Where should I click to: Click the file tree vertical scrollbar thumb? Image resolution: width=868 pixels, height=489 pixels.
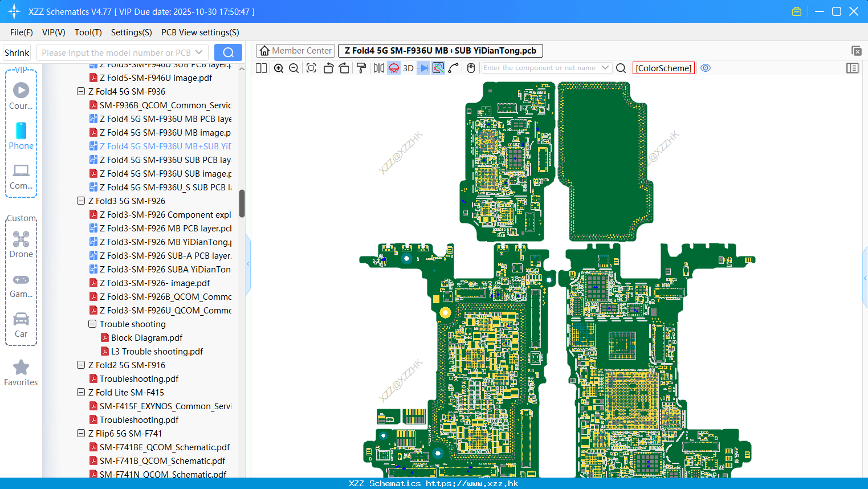tap(242, 203)
